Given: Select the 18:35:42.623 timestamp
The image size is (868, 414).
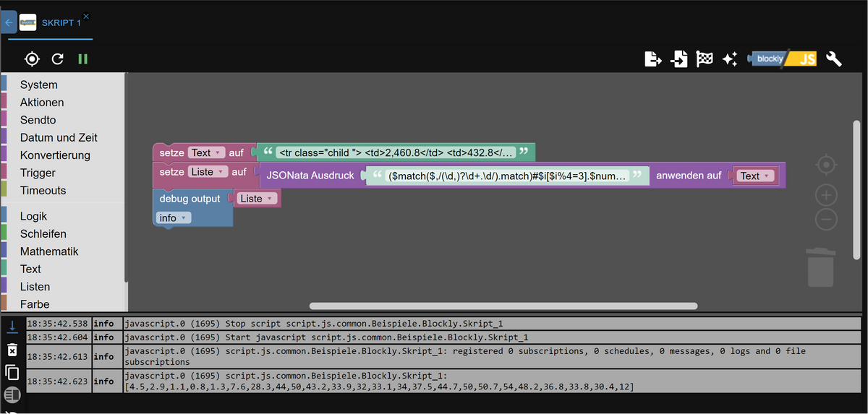Looking at the screenshot, I should [x=58, y=381].
